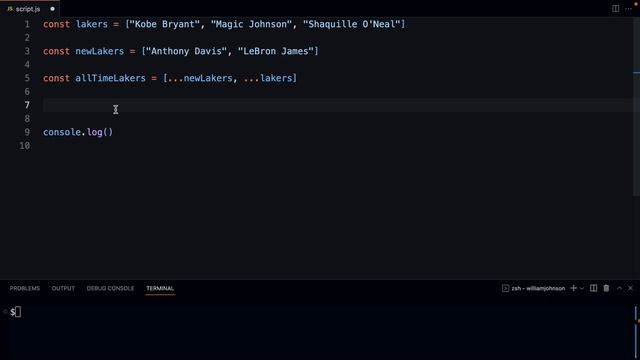Click line number 10 in the gutter
The image size is (640, 360).
pos(25,146)
